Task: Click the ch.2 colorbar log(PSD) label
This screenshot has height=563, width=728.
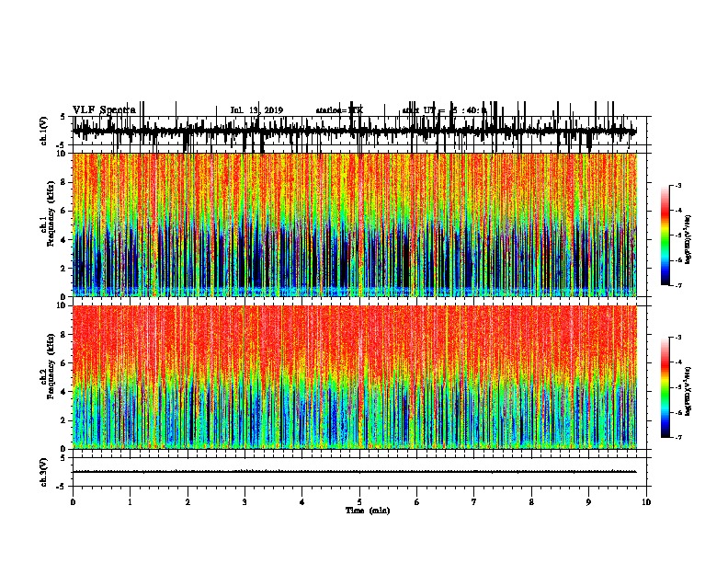Action: coord(688,392)
